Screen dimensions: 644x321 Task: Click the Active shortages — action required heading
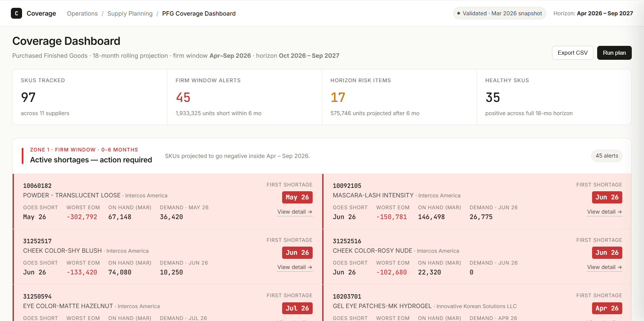pos(91,160)
